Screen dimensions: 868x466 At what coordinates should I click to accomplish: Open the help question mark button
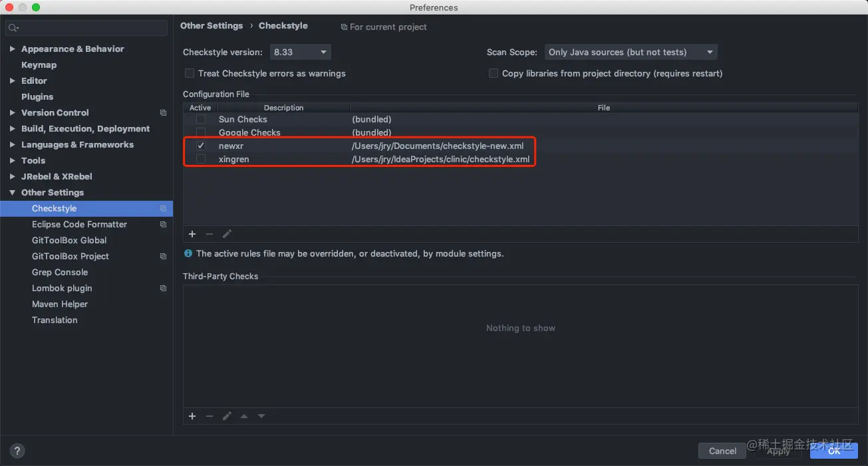(18, 451)
